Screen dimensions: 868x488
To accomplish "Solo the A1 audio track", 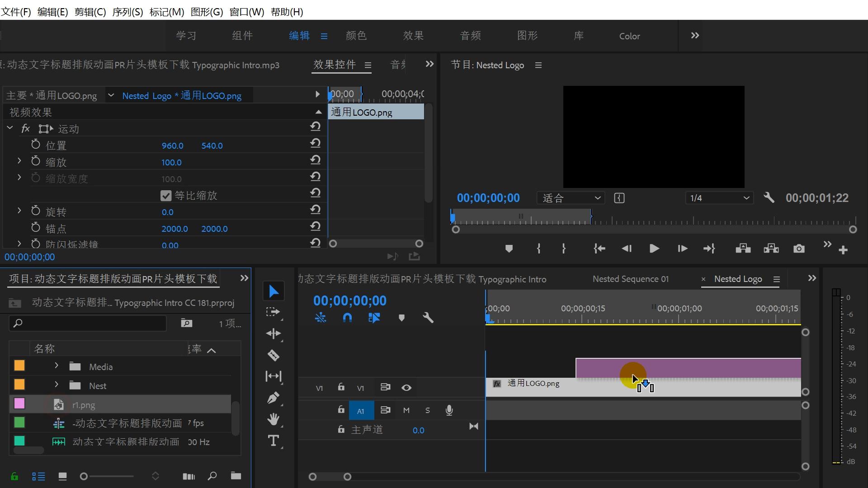I will (x=428, y=410).
